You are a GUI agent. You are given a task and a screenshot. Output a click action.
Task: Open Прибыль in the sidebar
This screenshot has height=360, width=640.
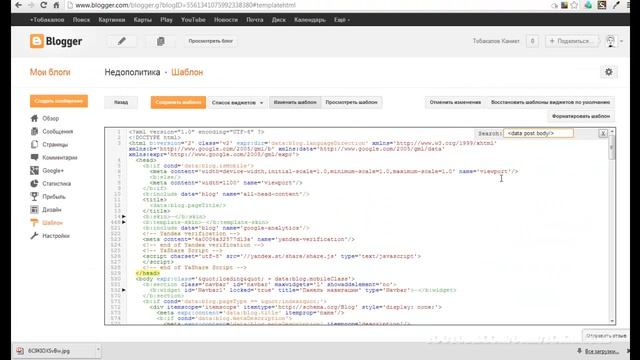point(54,197)
